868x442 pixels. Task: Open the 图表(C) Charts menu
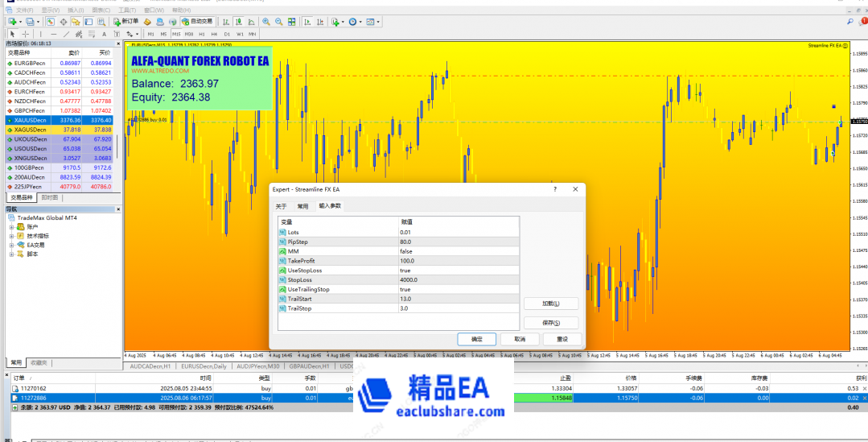point(101,10)
